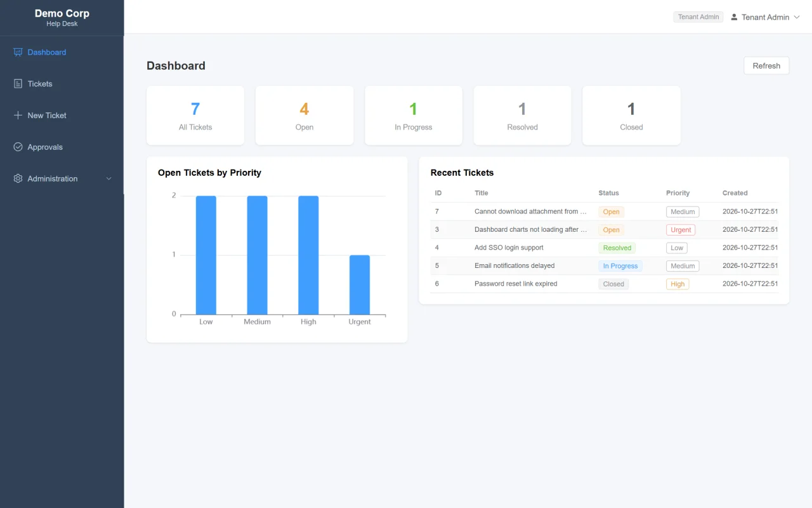
Task: Go to Dashboard in the sidebar
Action: tap(62, 52)
